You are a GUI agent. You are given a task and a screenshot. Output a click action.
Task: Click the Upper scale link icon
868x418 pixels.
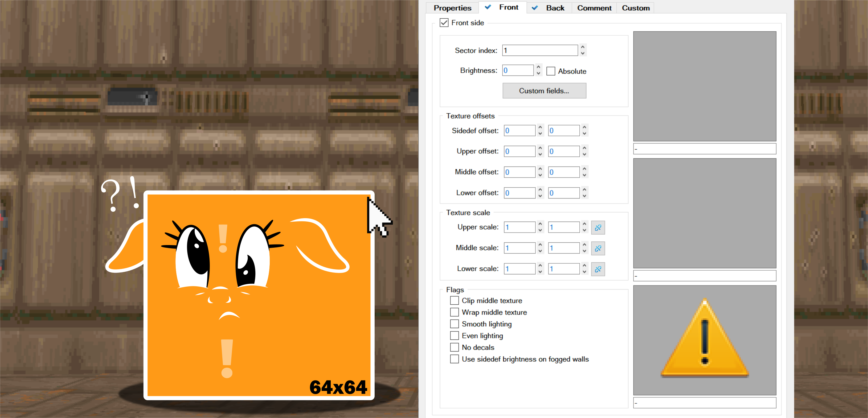click(x=598, y=228)
